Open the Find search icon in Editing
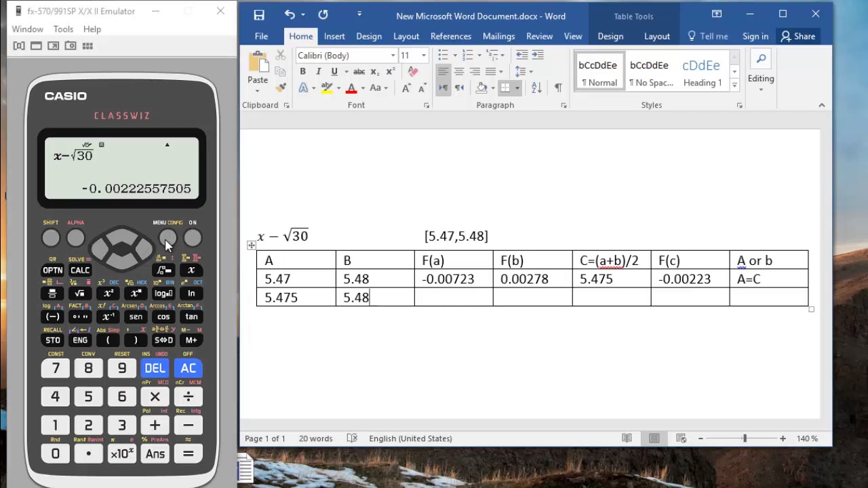The image size is (868, 488). (761, 60)
